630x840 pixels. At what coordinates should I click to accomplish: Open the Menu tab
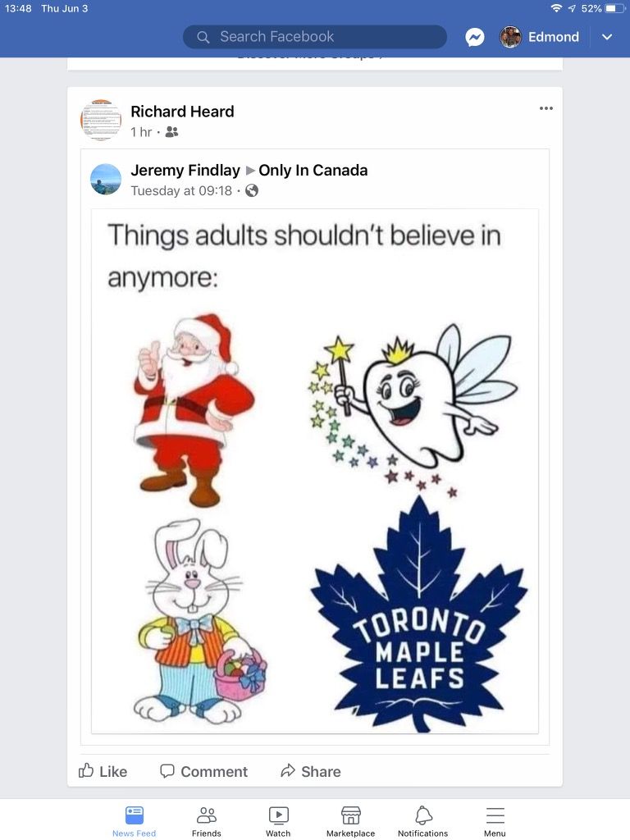point(495,820)
